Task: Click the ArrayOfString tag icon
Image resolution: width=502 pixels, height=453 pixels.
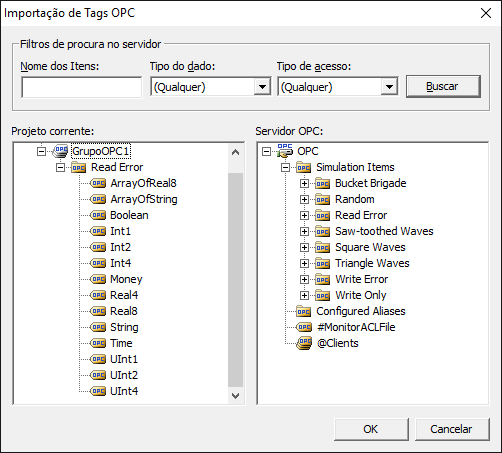Action: [x=98, y=199]
